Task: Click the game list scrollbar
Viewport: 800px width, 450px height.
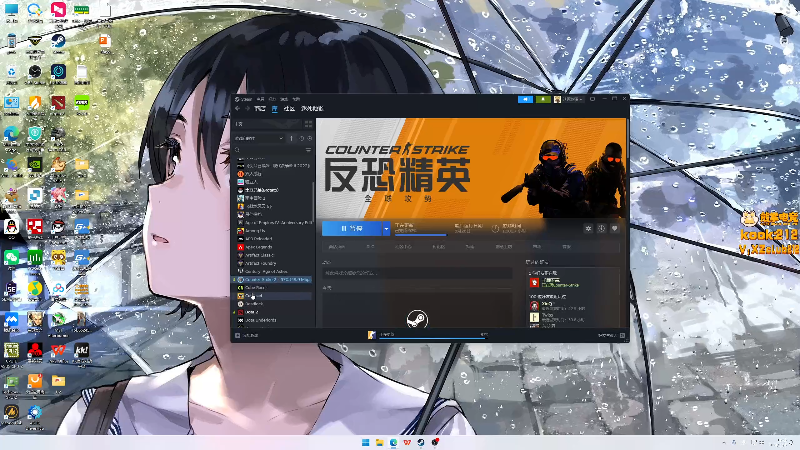Action: 313,202
